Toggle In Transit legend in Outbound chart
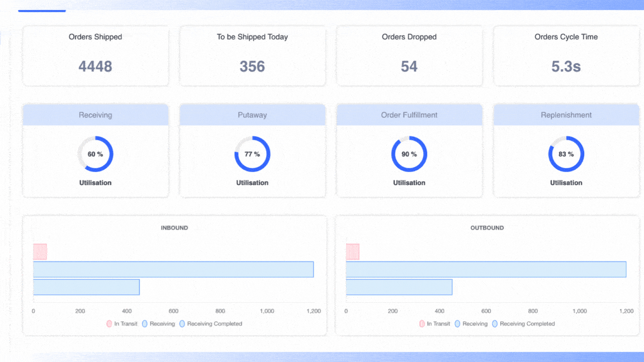644x362 pixels. [x=422, y=324]
